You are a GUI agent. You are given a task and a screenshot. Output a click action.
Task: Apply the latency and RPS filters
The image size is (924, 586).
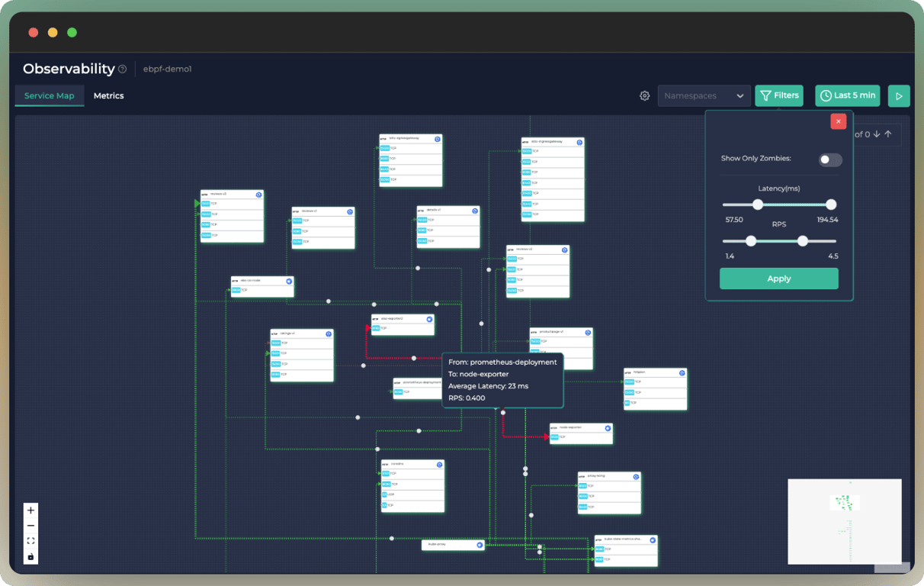778,278
